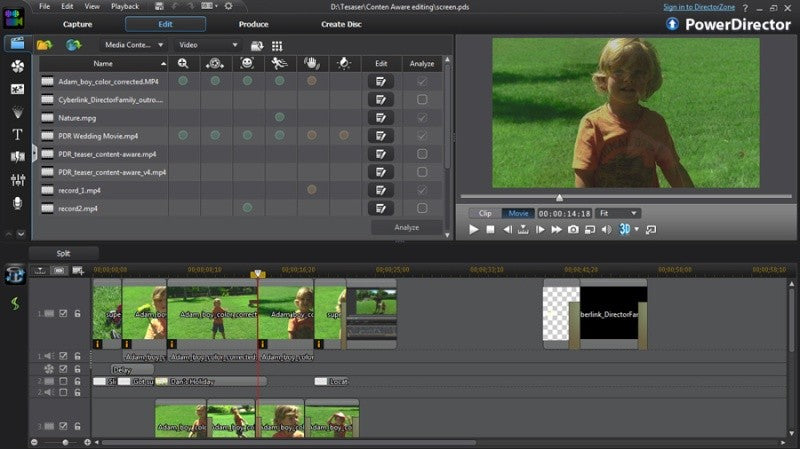Image resolution: width=800 pixels, height=449 pixels.
Task: Open the Particle Room icon
Action: click(17, 112)
